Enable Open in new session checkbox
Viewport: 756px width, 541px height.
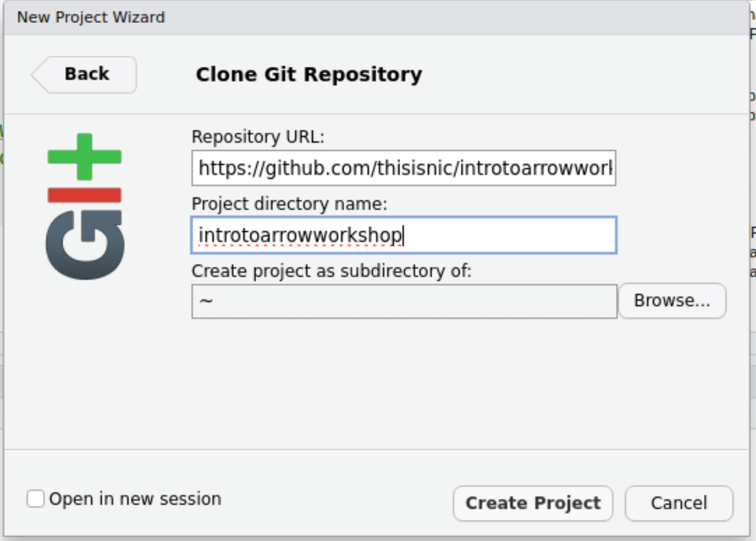[x=36, y=499]
